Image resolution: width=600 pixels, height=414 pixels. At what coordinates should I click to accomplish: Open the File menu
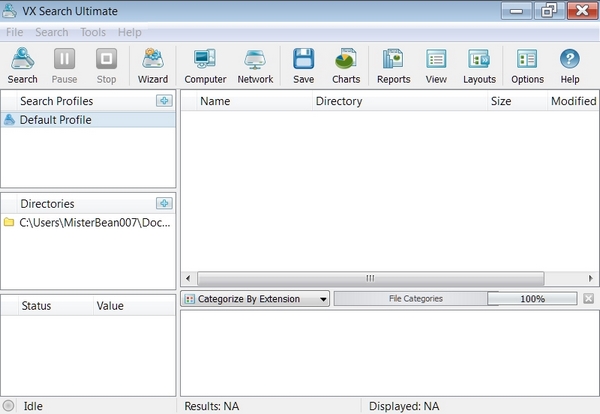[15, 32]
